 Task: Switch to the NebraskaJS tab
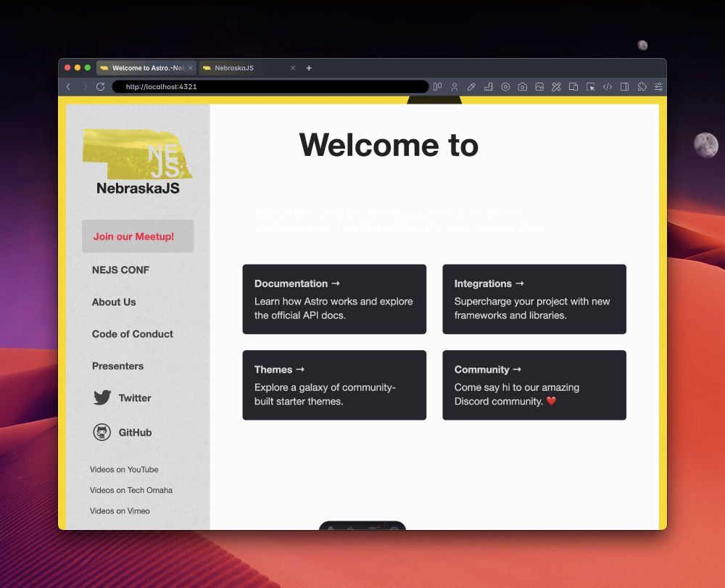[249, 68]
